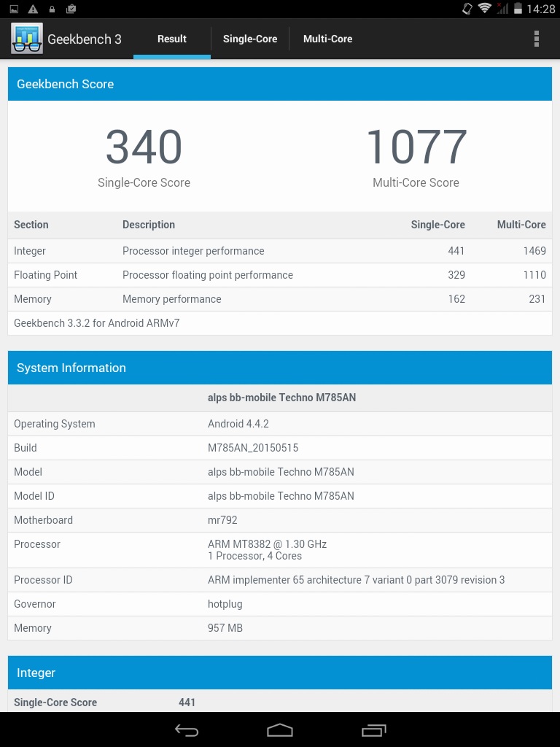
Task: Switch to the Multi-Core tab
Action: 327,39
